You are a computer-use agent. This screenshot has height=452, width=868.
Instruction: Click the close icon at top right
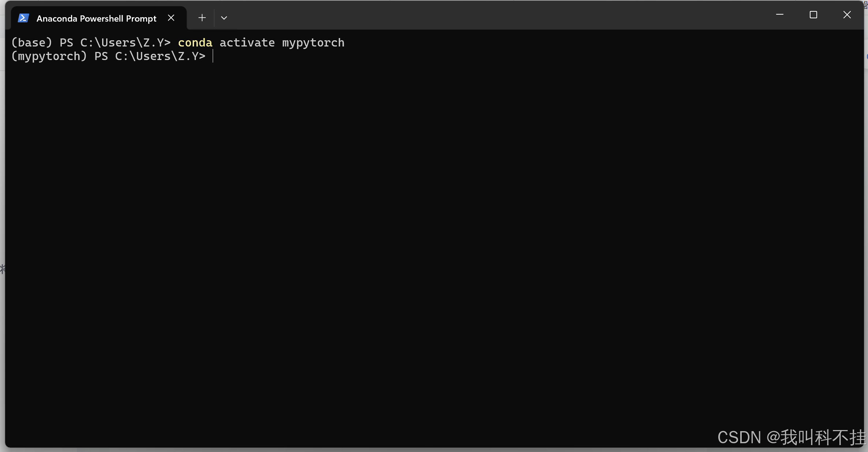pos(847,15)
